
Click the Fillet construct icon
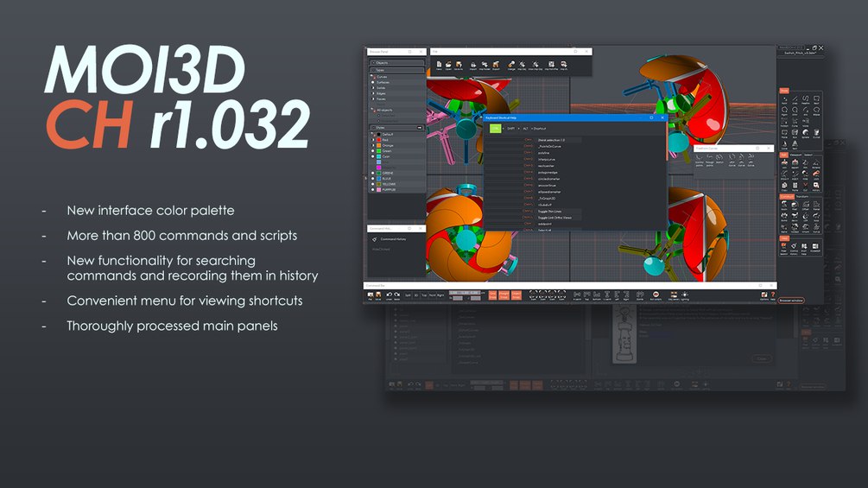pyautogui.click(x=795, y=206)
